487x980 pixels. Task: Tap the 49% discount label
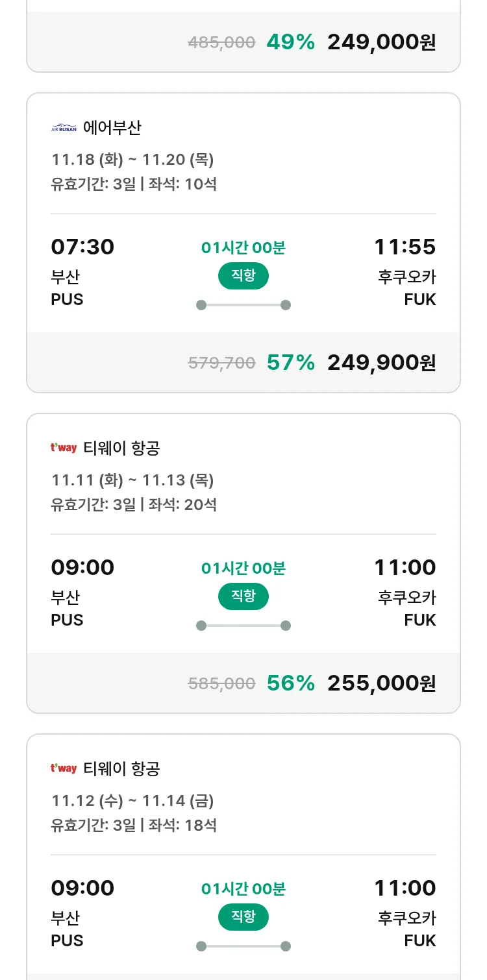pyautogui.click(x=290, y=42)
